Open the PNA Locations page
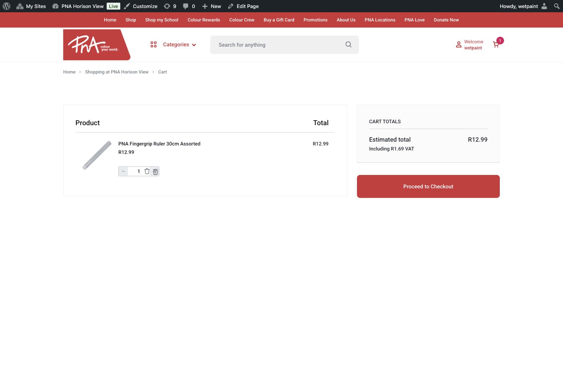The width and height of the screenshot is (563, 392). [380, 20]
